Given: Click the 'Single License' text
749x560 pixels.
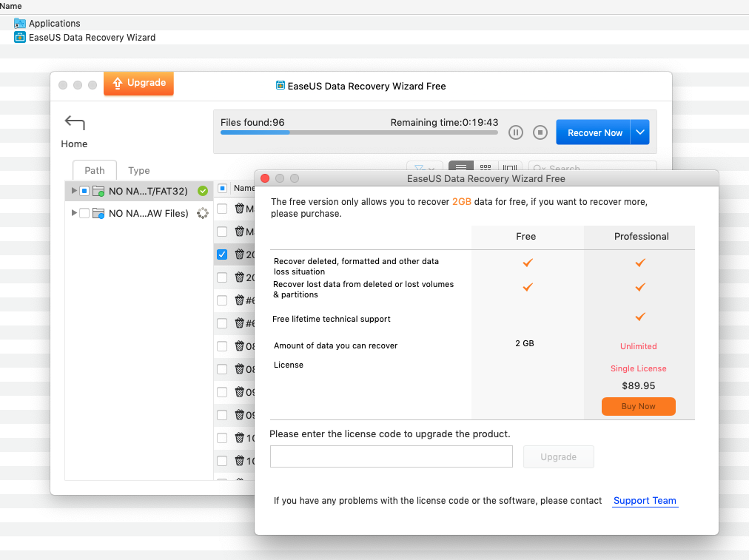Looking at the screenshot, I should click(639, 368).
